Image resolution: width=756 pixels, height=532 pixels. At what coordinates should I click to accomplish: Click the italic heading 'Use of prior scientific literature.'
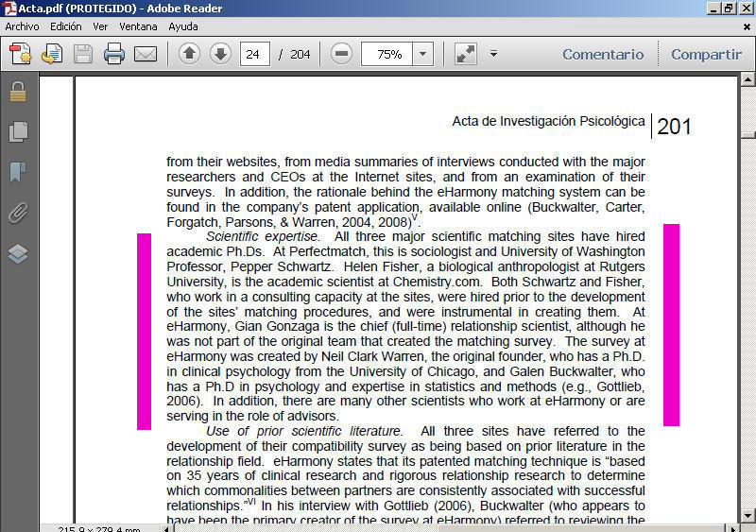(304, 431)
